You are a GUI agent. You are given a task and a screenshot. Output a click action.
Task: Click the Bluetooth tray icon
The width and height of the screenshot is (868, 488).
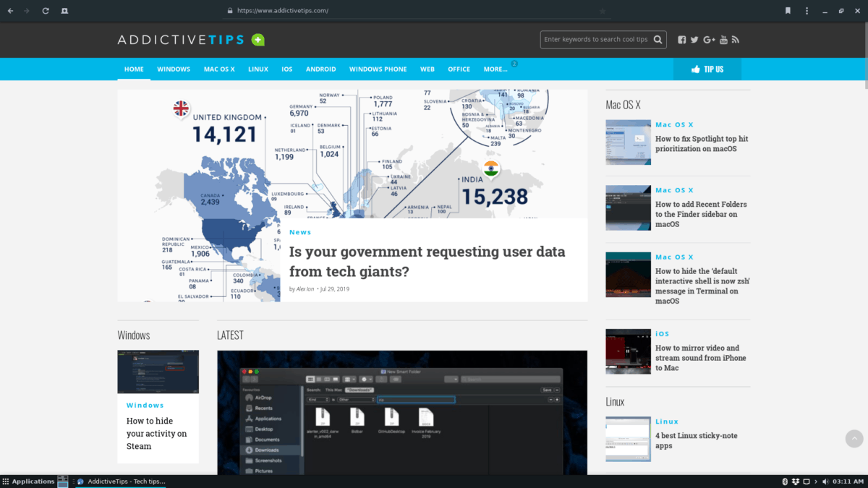pos(785,481)
